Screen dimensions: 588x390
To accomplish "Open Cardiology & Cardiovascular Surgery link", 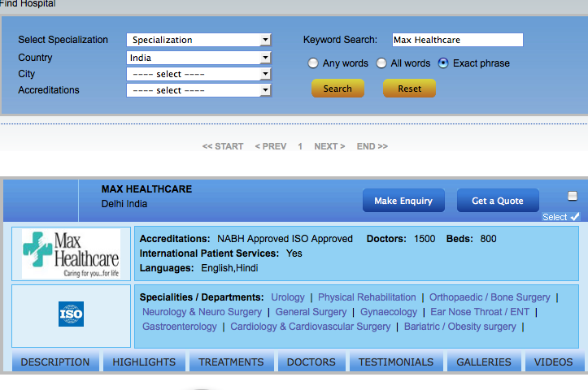I will [x=310, y=327].
